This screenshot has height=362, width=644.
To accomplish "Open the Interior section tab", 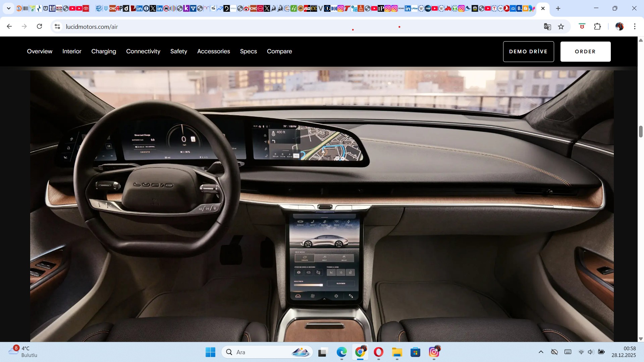I will (72, 51).
